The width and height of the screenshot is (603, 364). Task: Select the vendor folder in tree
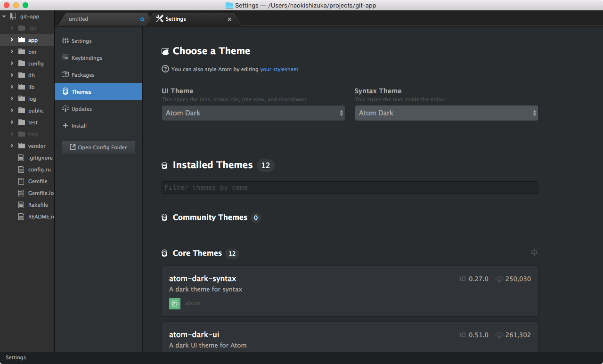[x=27, y=146]
